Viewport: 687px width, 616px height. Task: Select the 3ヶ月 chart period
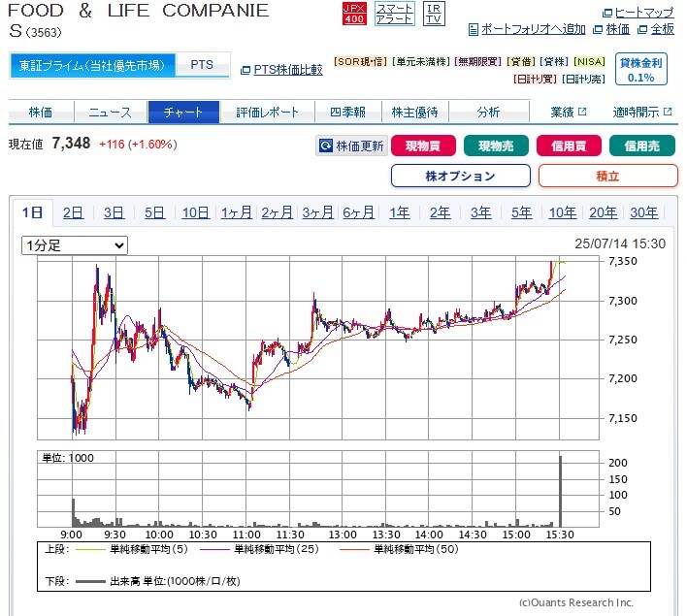(x=317, y=212)
